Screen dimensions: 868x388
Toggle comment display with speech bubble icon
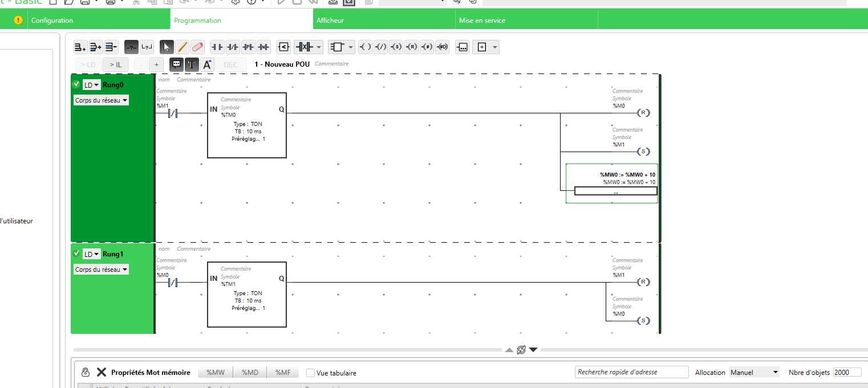[x=176, y=64]
